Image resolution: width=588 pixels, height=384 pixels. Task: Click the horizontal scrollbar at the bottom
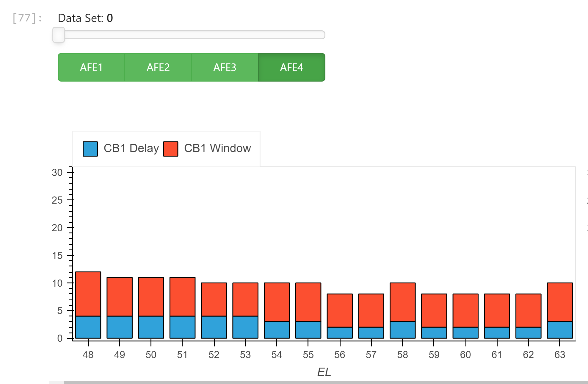[x=297, y=382]
